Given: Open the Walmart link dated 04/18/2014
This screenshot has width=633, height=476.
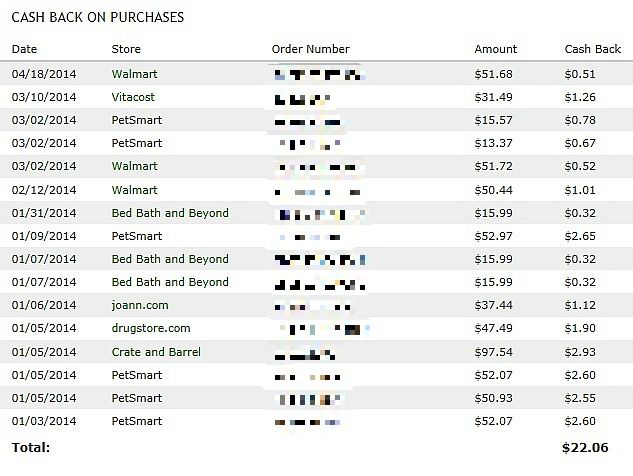Looking at the screenshot, I should (x=134, y=74).
